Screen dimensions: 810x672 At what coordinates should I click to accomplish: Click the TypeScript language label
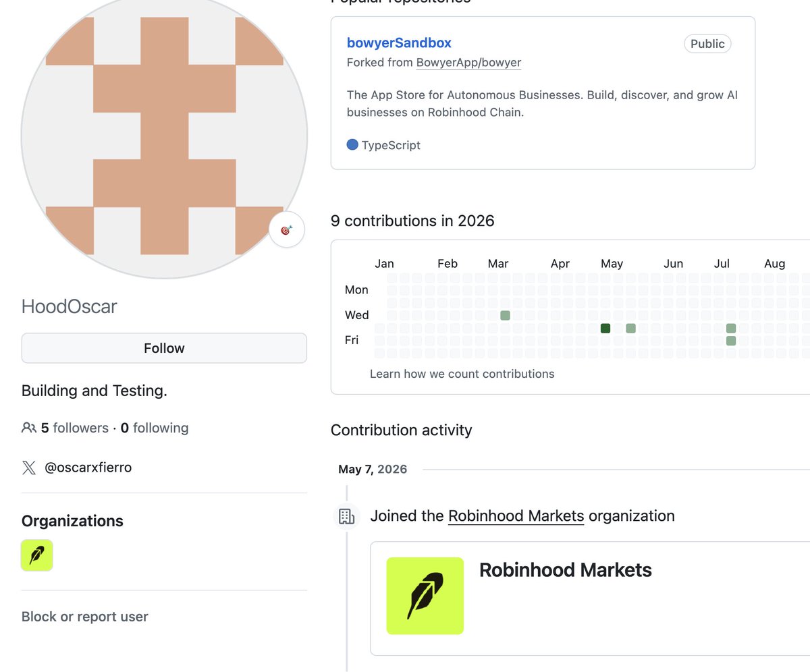click(x=391, y=145)
